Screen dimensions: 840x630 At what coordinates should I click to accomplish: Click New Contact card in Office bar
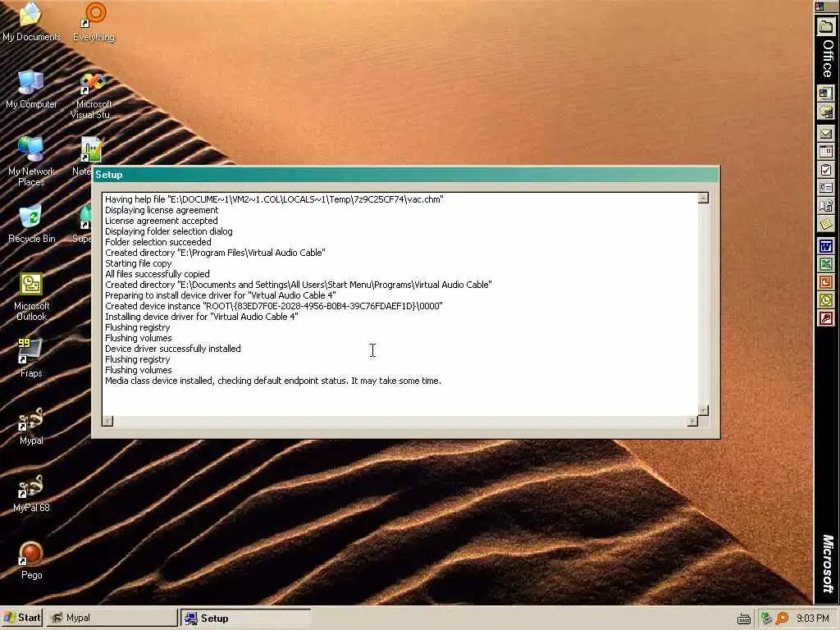825,188
